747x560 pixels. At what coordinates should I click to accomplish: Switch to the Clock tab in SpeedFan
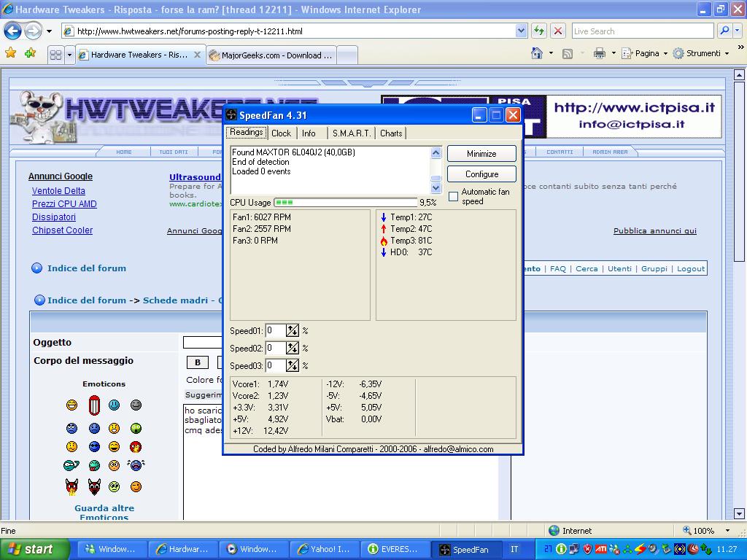pyautogui.click(x=281, y=133)
